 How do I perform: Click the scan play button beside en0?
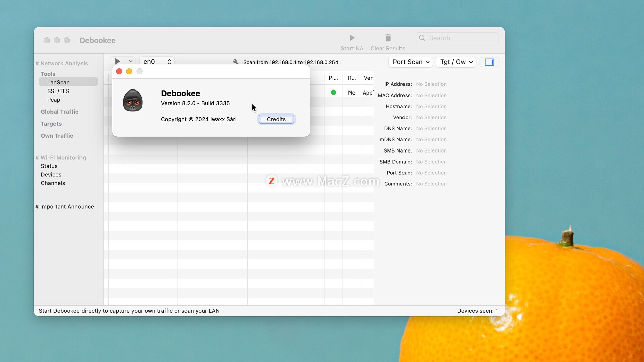pos(117,61)
